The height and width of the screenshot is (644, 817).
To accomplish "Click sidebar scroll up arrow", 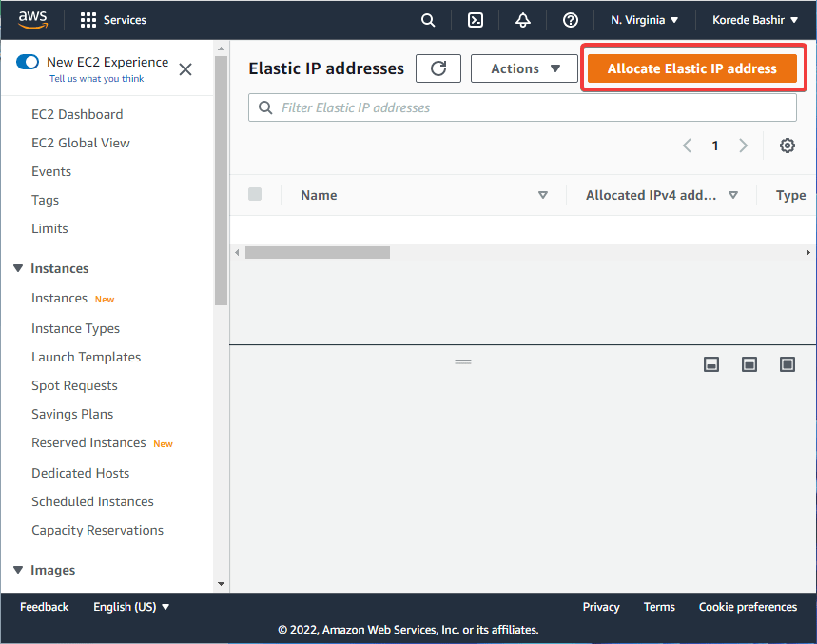I will (x=221, y=49).
